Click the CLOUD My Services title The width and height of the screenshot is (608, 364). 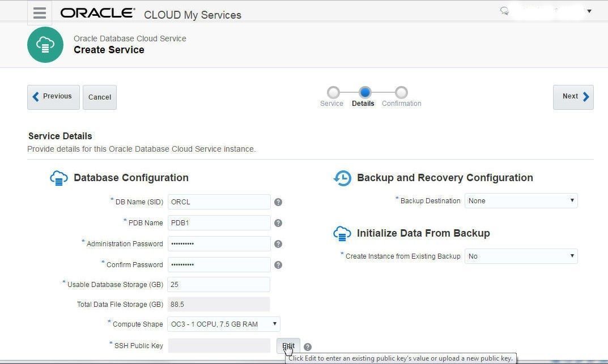click(193, 15)
